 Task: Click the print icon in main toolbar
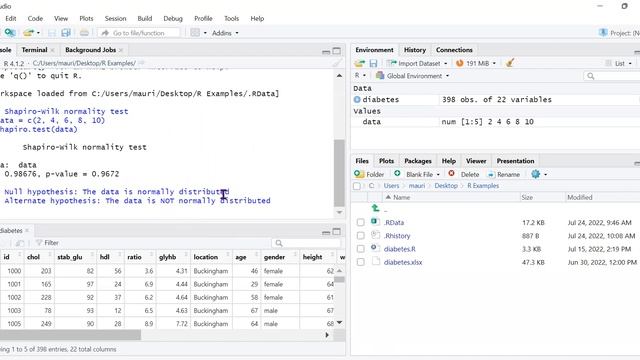(84, 33)
